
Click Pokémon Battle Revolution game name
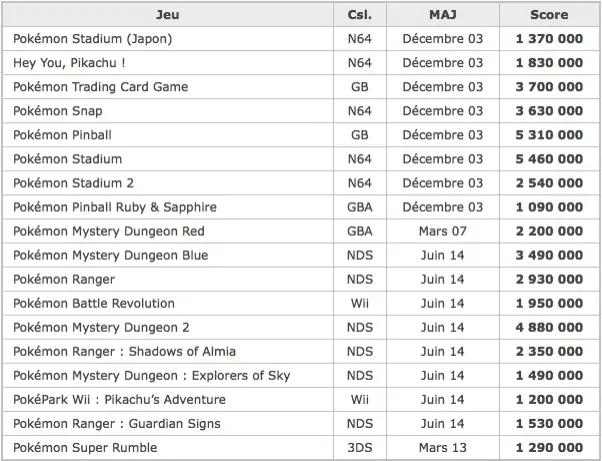pos(94,303)
